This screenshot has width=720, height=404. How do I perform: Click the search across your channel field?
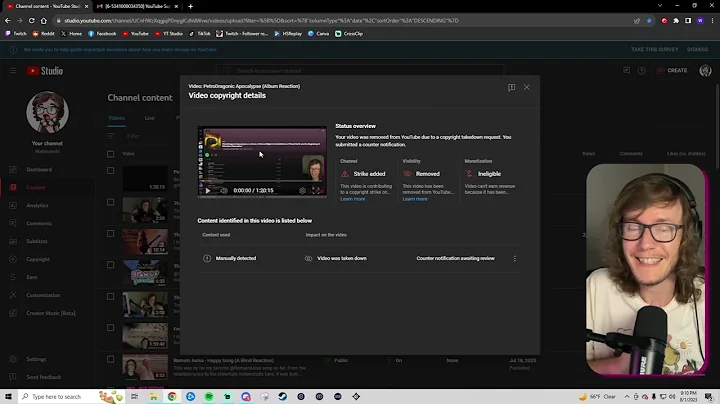pos(360,71)
